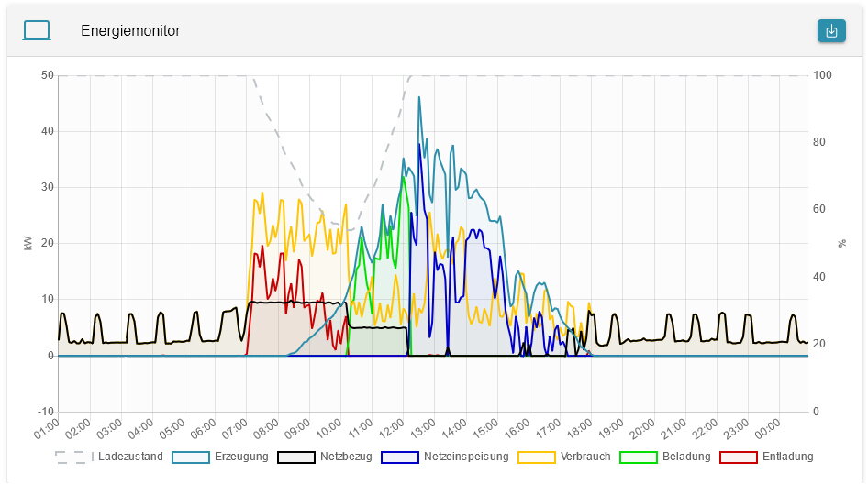Click the download chart button

[x=831, y=31]
